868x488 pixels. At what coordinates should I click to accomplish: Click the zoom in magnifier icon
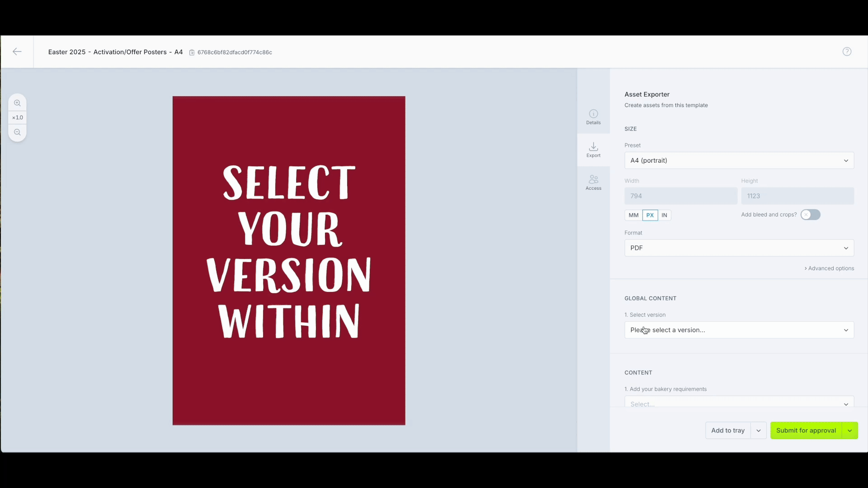pyautogui.click(x=17, y=103)
